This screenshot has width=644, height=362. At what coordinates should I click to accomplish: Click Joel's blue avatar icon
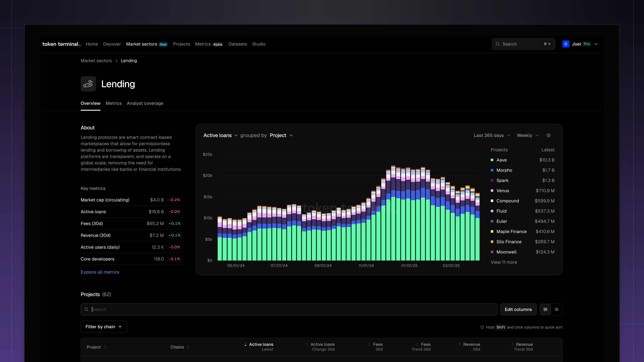566,44
